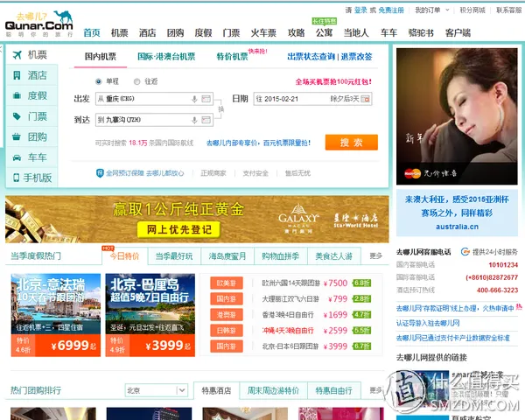This screenshot has height=420, width=525.
Task: Open the 国内机票 tab
Action: coord(101,57)
